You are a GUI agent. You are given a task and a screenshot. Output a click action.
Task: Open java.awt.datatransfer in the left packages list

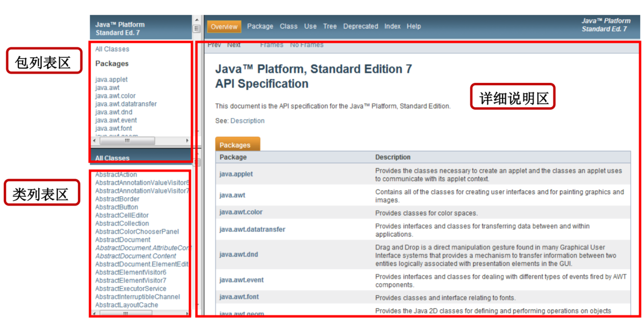(126, 104)
